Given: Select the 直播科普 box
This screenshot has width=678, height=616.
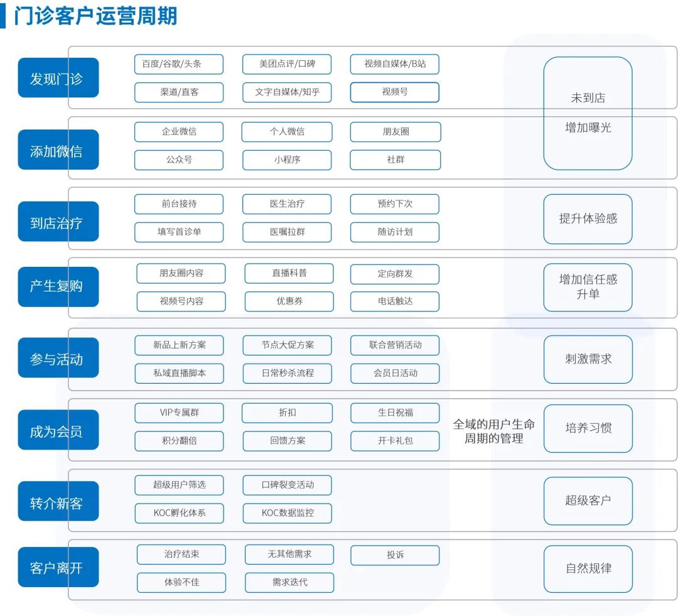Looking at the screenshot, I should (289, 273).
